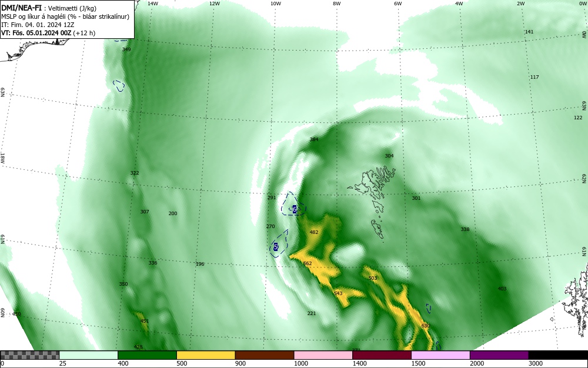This screenshot has width=588, height=368.
Task: Choose the black legend swatch above 3000
Action: point(558,355)
